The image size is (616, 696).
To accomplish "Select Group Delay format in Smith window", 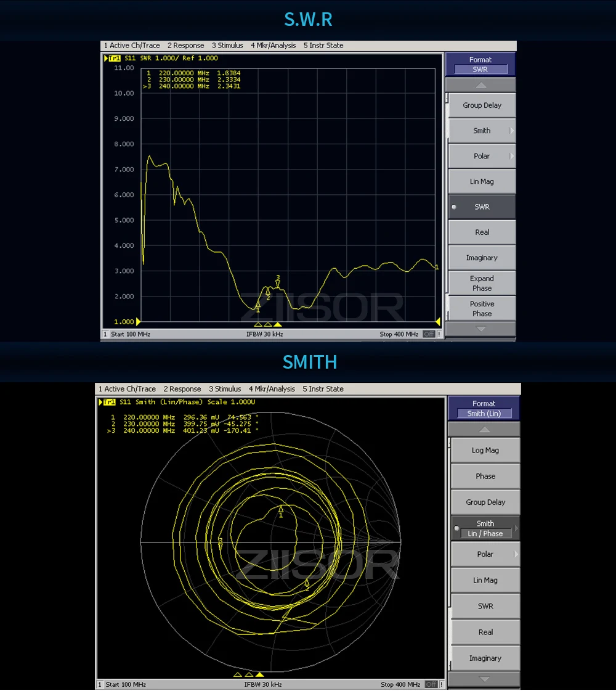I will [x=485, y=502].
